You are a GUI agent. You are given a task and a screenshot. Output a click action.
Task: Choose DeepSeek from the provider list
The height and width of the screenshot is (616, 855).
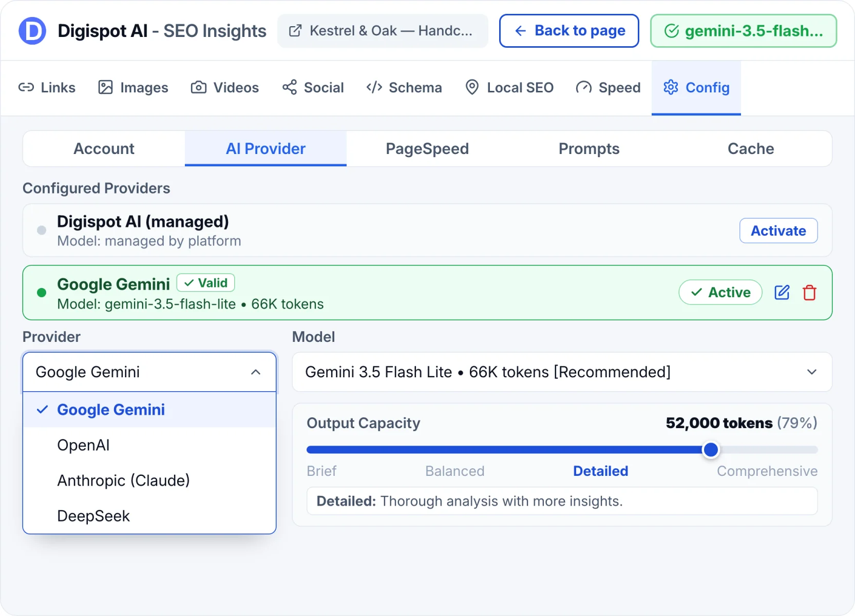(x=149, y=516)
